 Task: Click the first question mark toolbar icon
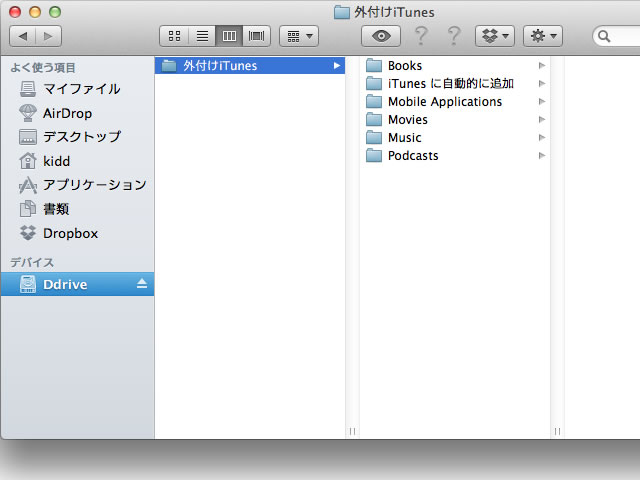click(x=421, y=36)
